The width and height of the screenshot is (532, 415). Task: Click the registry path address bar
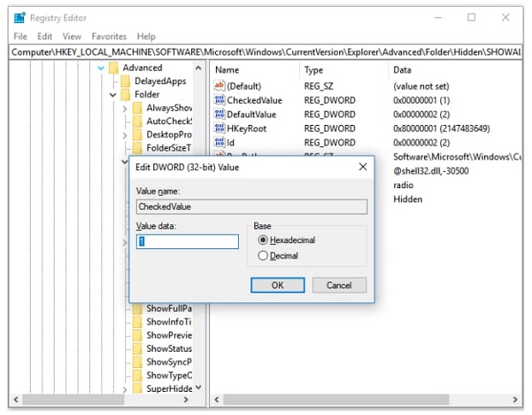pyautogui.click(x=266, y=52)
